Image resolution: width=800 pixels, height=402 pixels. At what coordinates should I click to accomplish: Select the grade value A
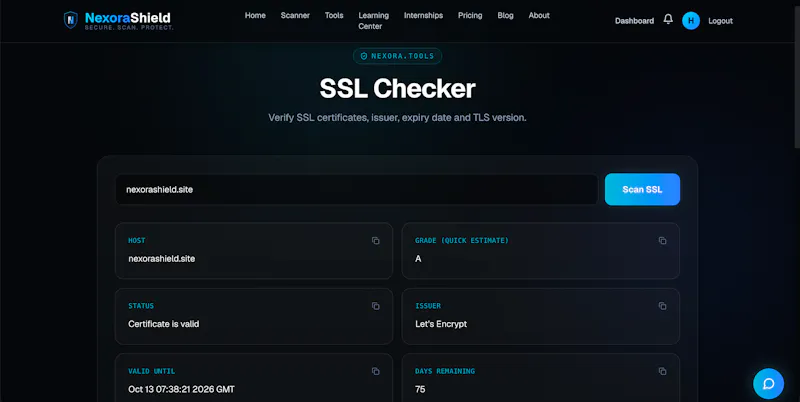coord(418,259)
